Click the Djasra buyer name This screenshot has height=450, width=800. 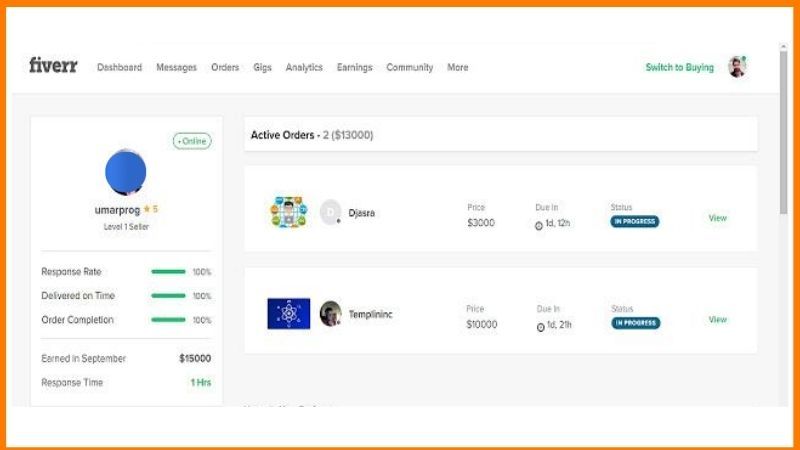(x=362, y=213)
